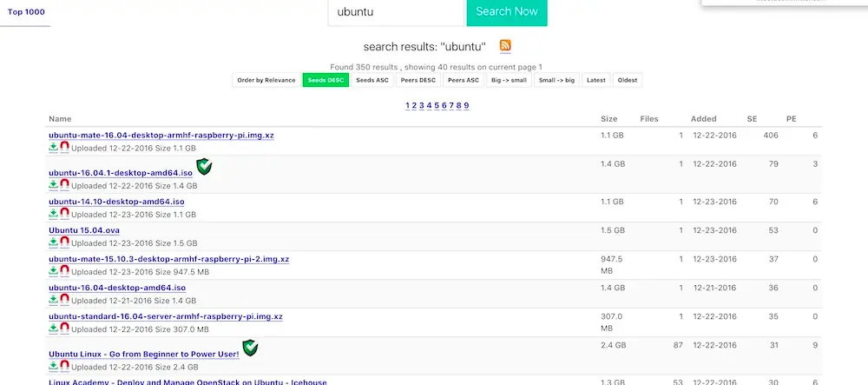Image resolution: width=868 pixels, height=385 pixels.
Task: Click the Size column header
Action: click(x=609, y=119)
